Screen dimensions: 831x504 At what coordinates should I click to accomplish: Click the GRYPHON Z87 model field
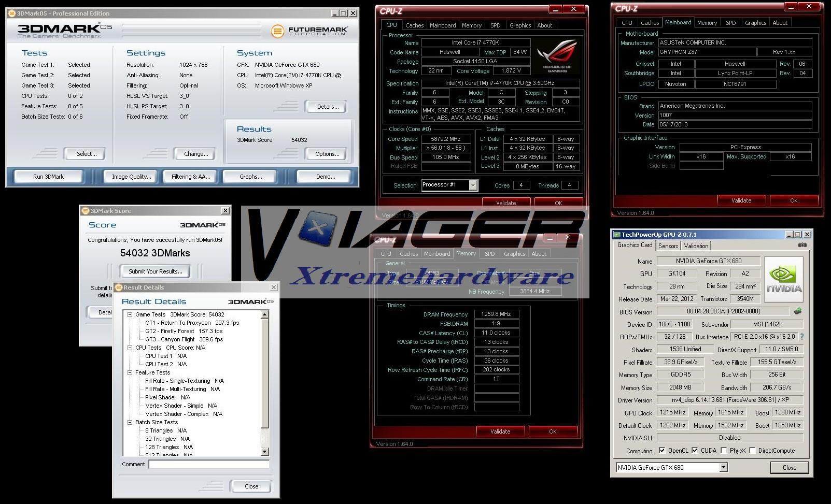[x=707, y=52]
